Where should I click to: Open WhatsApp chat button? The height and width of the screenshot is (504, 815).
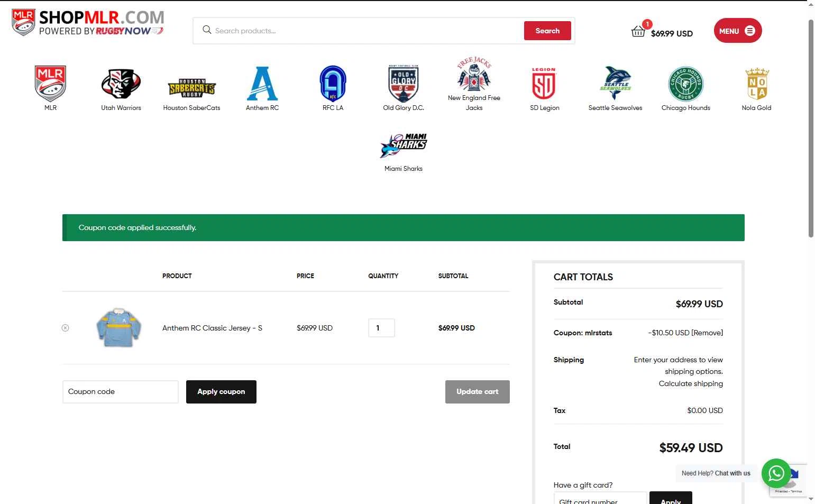(x=776, y=473)
